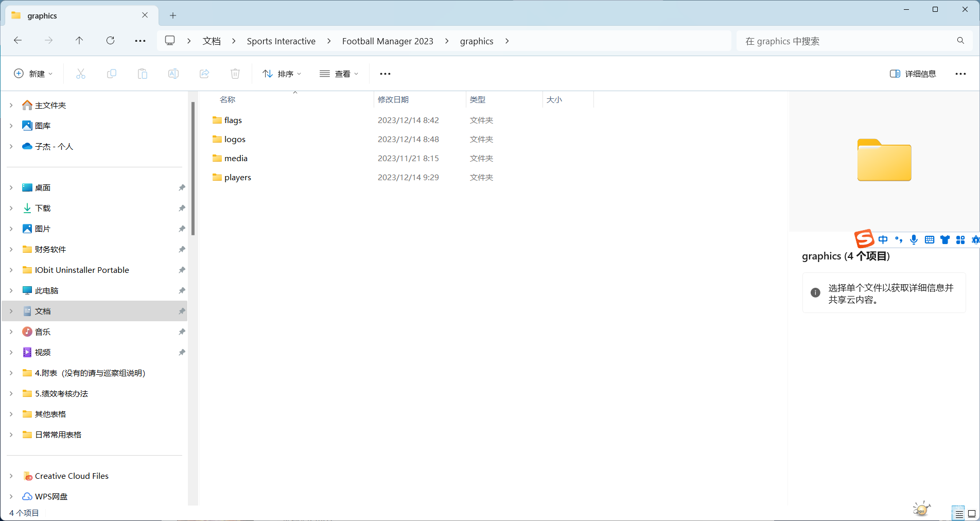
Task: Click the delete trash icon
Action: click(235, 74)
